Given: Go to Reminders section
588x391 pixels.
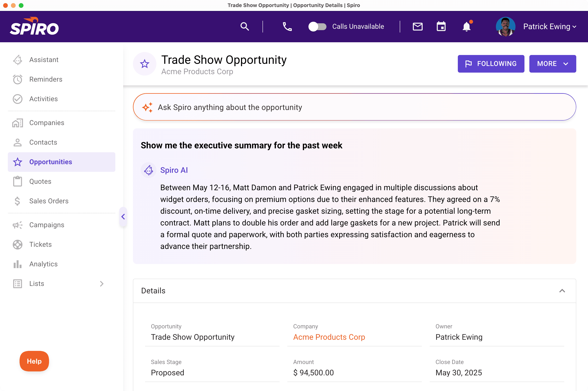Looking at the screenshot, I should [62, 79].
